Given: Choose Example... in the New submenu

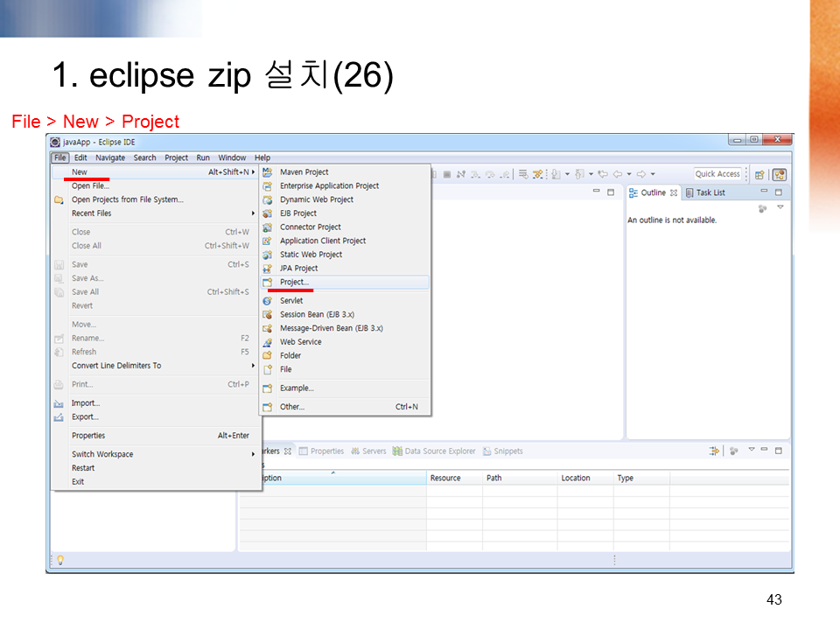Looking at the screenshot, I should point(345,388).
